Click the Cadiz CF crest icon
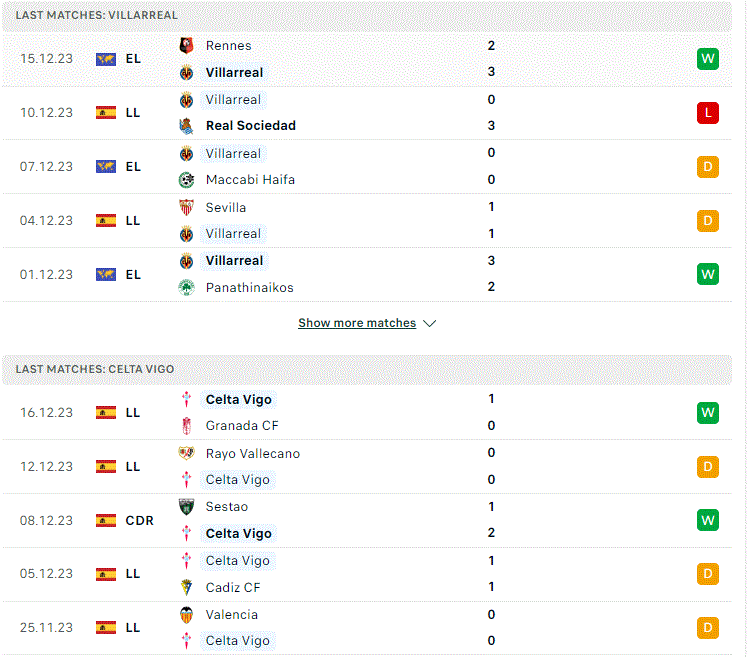 [x=186, y=587]
